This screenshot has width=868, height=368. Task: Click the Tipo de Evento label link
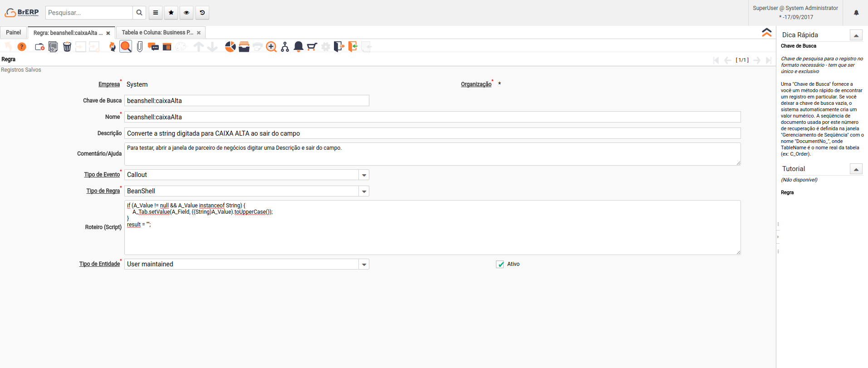pos(102,175)
